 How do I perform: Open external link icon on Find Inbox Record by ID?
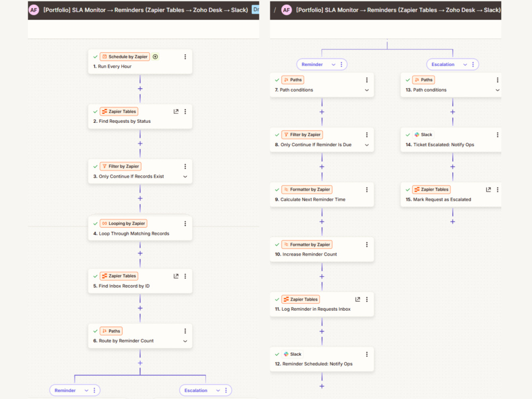pyautogui.click(x=176, y=276)
